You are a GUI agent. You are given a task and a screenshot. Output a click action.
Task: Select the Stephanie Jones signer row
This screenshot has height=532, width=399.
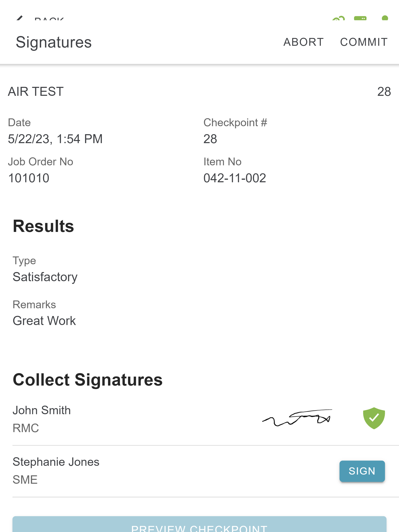[206, 471]
